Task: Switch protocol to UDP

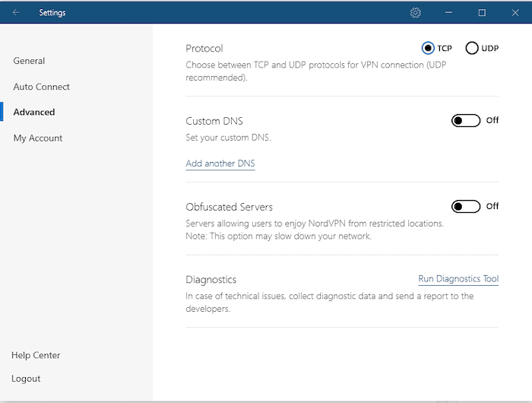Action: tap(472, 49)
